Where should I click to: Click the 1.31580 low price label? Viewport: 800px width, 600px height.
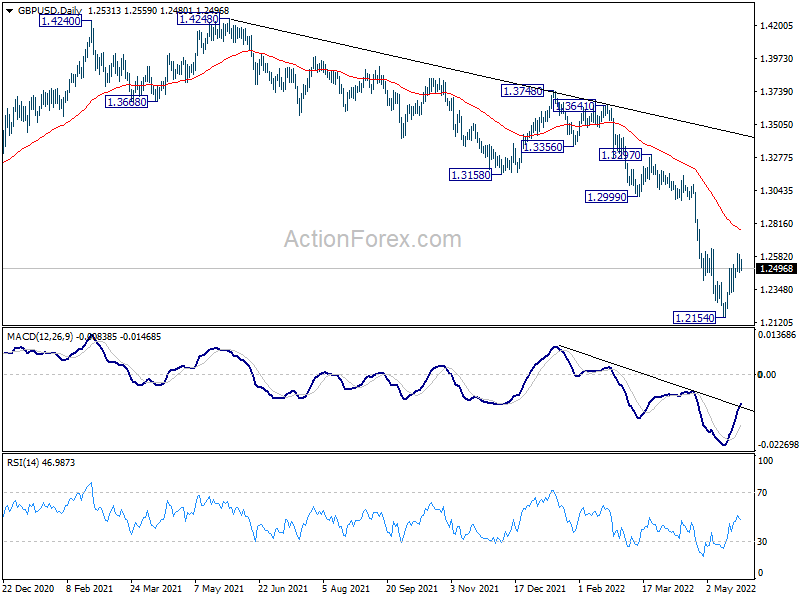(470, 174)
